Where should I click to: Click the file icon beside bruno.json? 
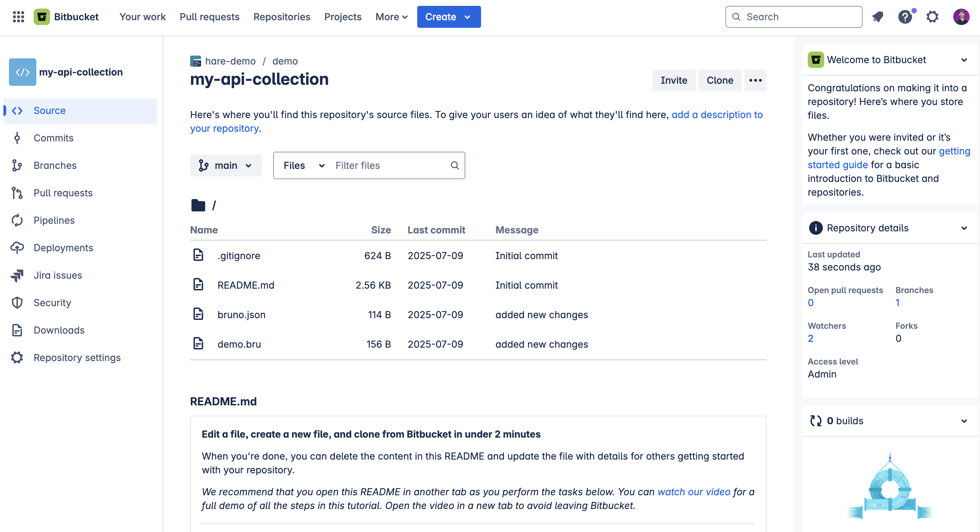pos(198,314)
